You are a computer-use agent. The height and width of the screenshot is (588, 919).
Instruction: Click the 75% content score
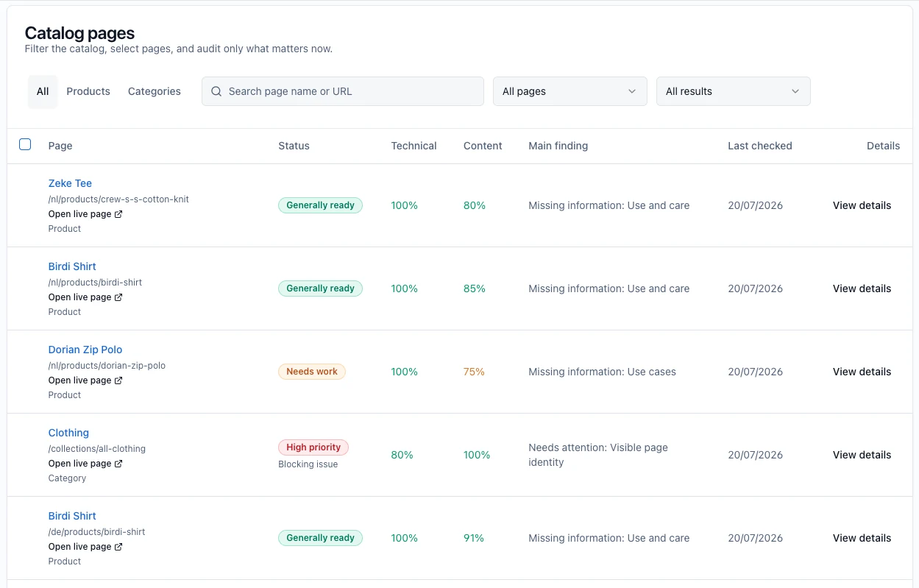(474, 372)
